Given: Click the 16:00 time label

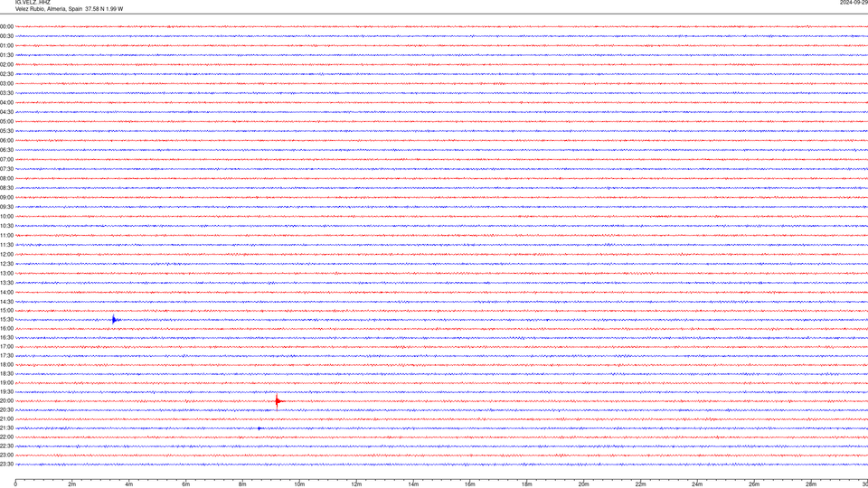Looking at the screenshot, I should 6,328.
